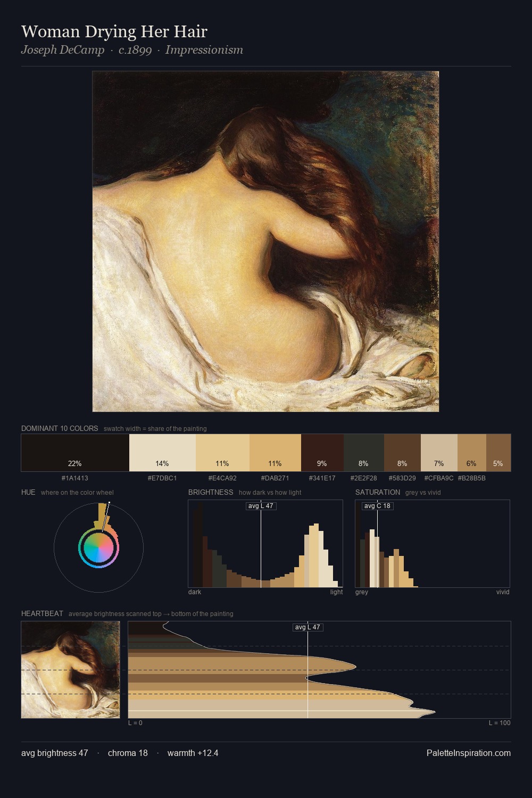Select the 5% brown swatch

498,453
